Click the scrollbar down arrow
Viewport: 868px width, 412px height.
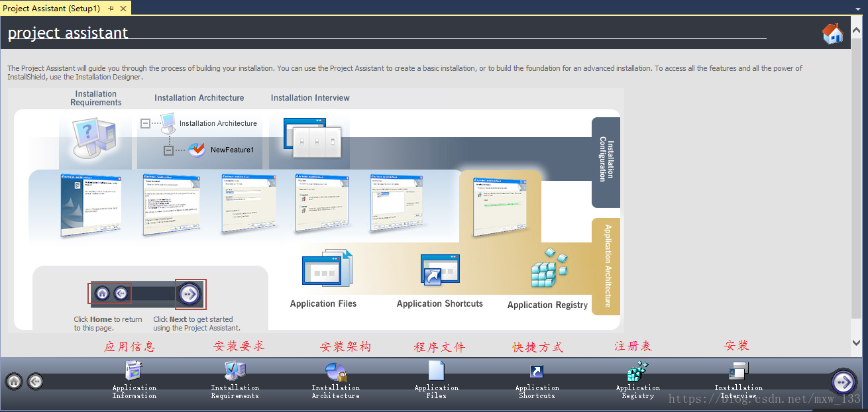coord(857,342)
